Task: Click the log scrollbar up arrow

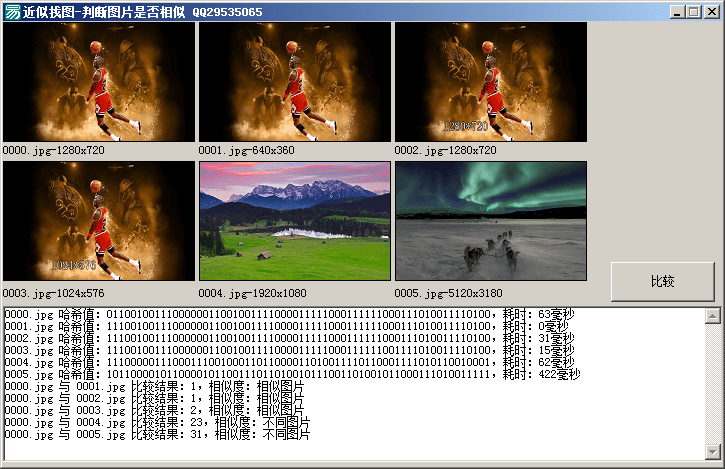Action: tap(712, 317)
